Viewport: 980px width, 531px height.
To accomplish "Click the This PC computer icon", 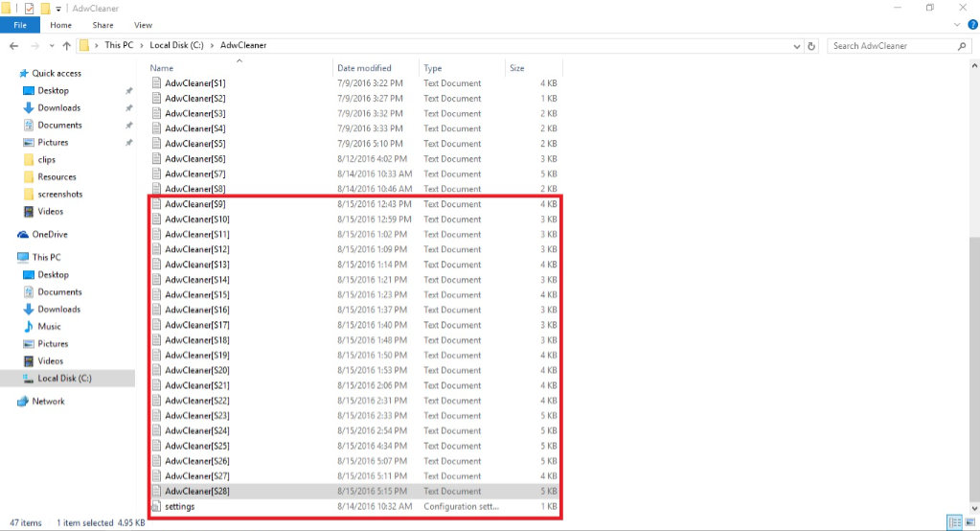I will click(23, 257).
